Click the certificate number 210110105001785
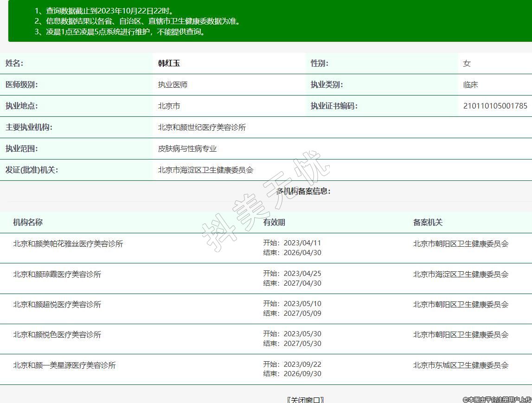Screen dimensions: 532x403 (495, 106)
